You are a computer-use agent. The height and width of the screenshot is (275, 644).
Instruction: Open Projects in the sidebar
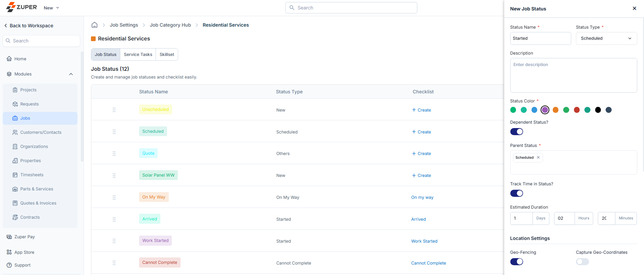click(x=40, y=90)
